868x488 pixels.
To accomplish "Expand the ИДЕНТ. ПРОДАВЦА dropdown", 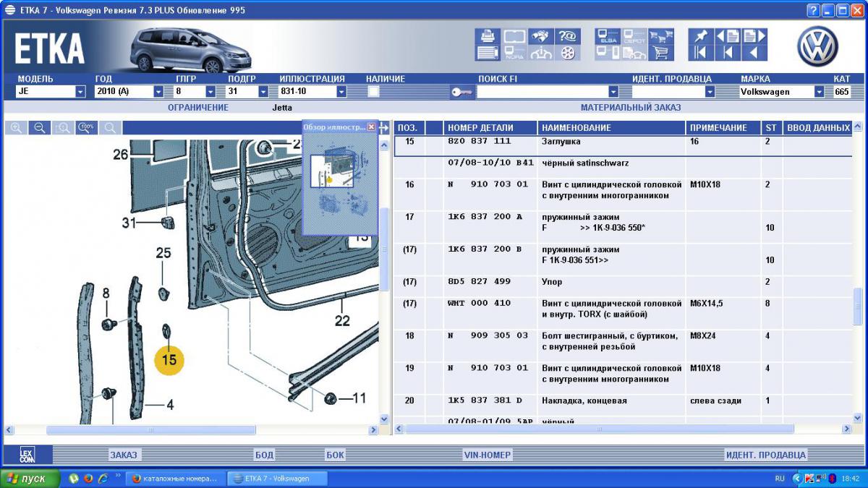I will click(710, 92).
